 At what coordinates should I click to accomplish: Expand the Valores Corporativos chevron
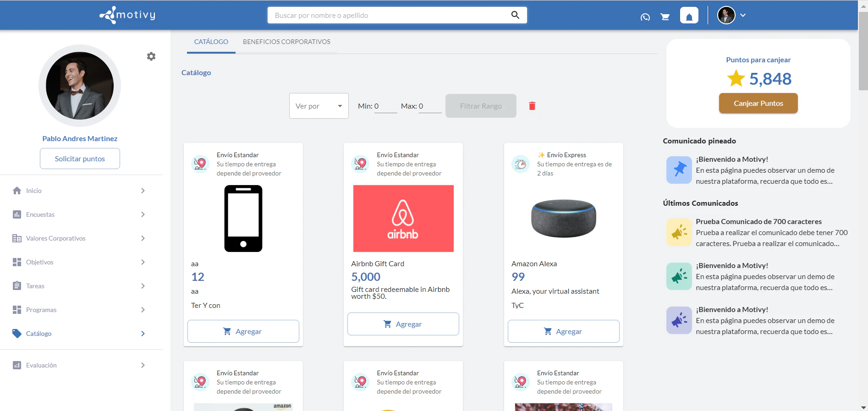[x=143, y=238]
